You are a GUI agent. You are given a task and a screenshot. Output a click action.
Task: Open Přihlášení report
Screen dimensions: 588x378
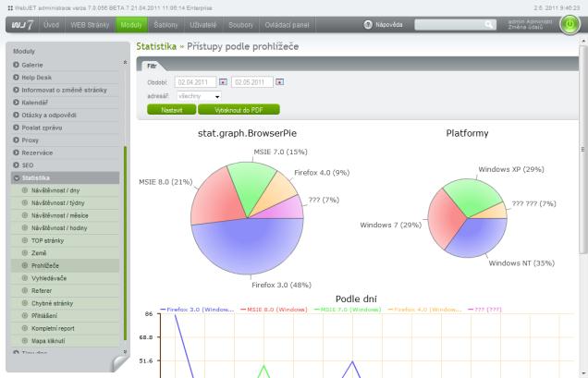tap(44, 316)
